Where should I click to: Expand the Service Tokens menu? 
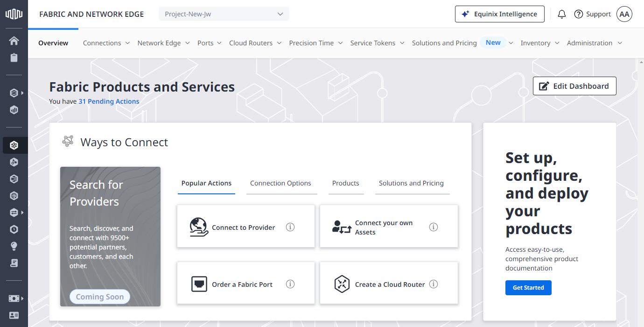[x=377, y=43]
